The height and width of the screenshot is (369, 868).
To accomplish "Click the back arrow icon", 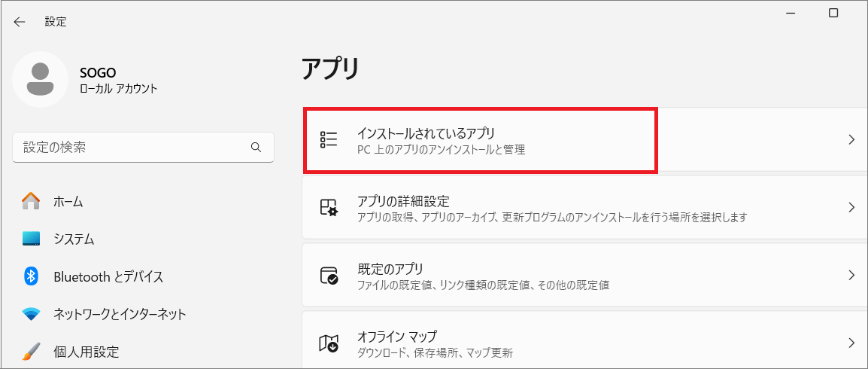I will pyautogui.click(x=20, y=22).
